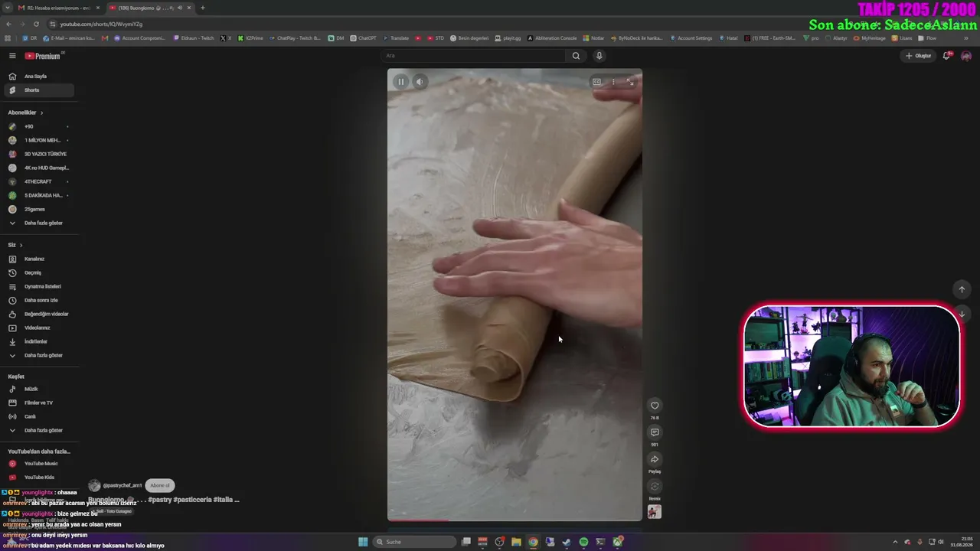The height and width of the screenshot is (551, 980).
Task: Open the +90 channel subscription
Action: click(38, 126)
